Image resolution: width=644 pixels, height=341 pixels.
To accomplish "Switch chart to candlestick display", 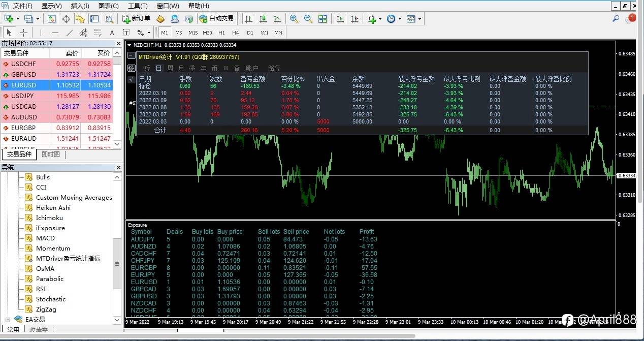I will pyautogui.click(x=263, y=19).
